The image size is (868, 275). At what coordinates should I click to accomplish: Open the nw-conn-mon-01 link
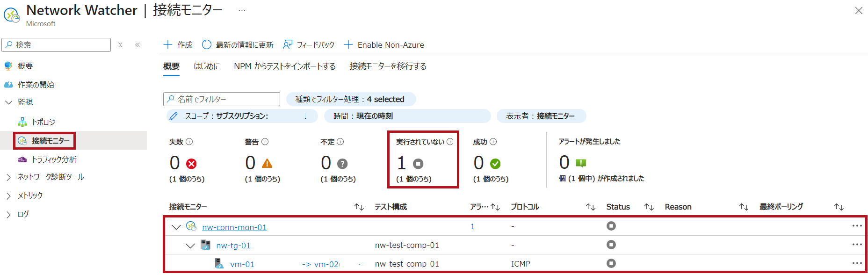pyautogui.click(x=234, y=227)
